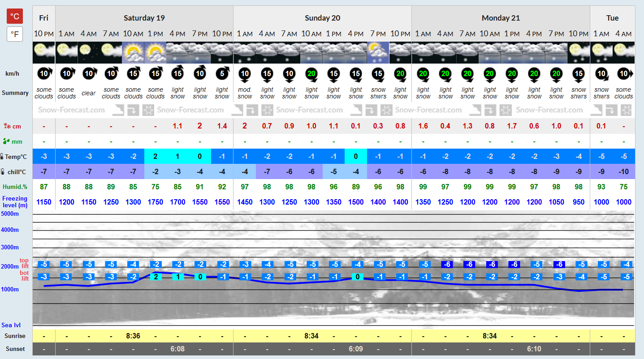Select the Monday 21 day header

(x=501, y=18)
